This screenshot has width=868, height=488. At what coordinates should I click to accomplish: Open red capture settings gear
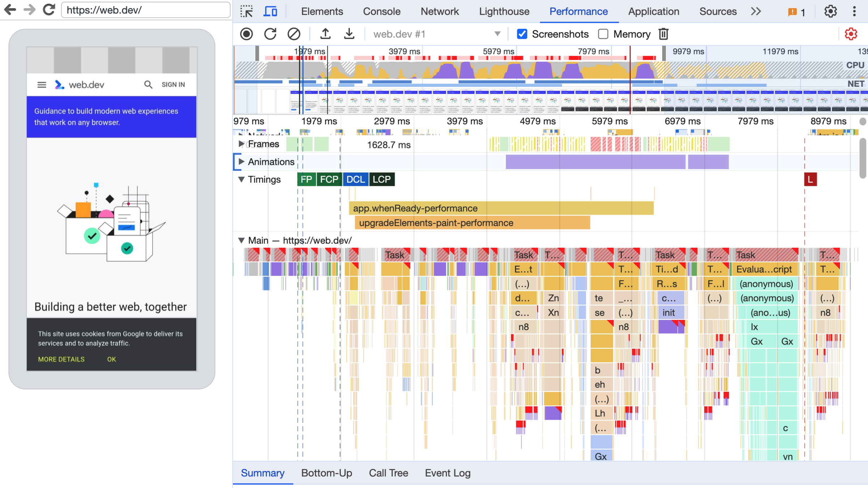[851, 34]
